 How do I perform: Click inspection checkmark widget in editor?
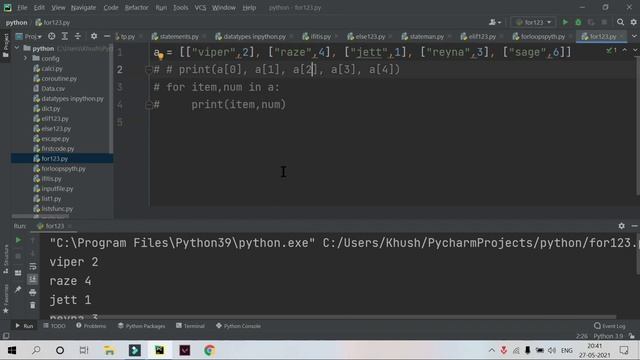coord(611,50)
